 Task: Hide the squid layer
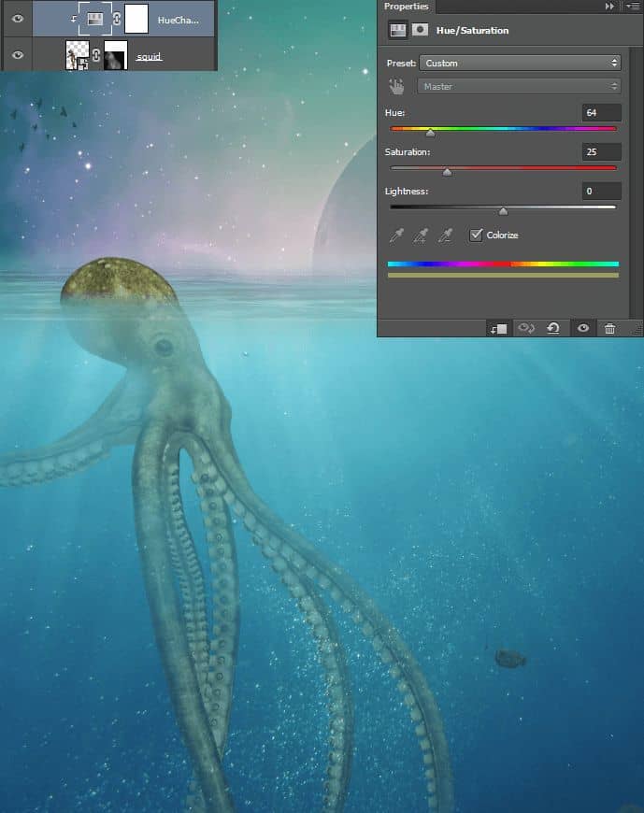tap(18, 54)
